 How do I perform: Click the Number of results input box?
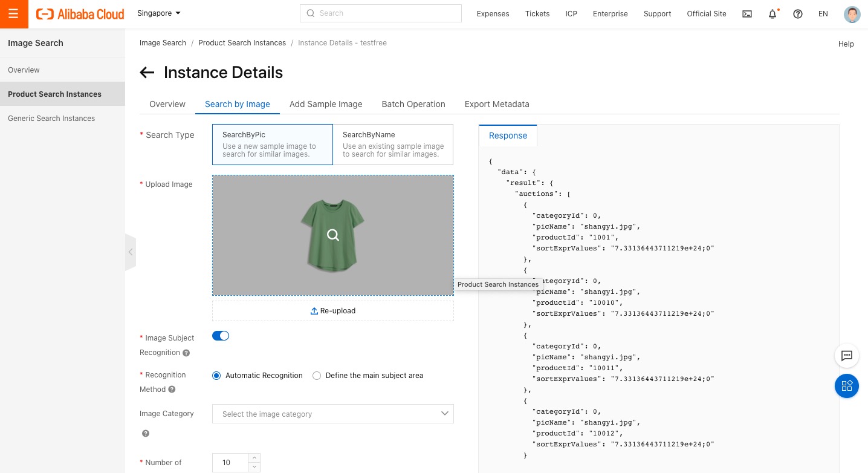pos(230,463)
